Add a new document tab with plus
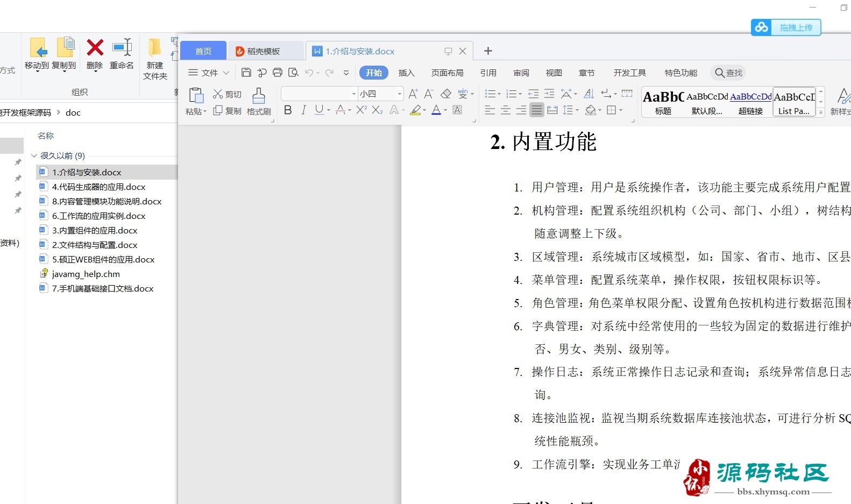This screenshot has width=851, height=504. pyautogui.click(x=488, y=51)
